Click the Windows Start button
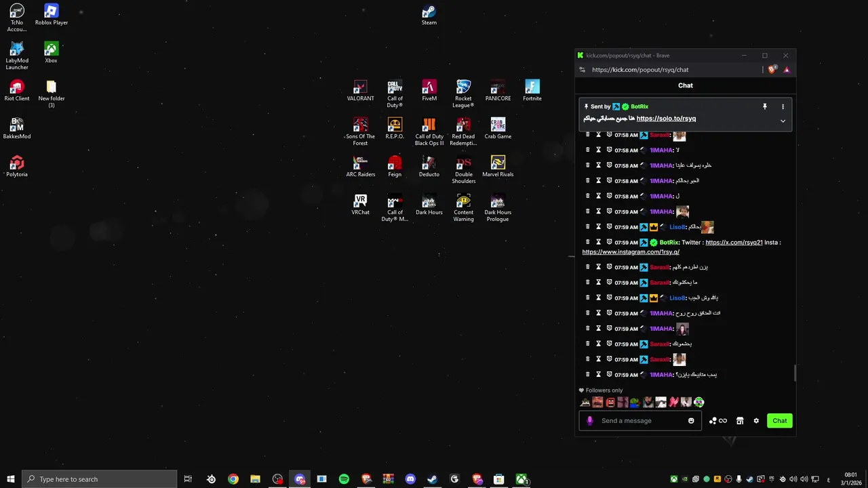 click(10, 479)
